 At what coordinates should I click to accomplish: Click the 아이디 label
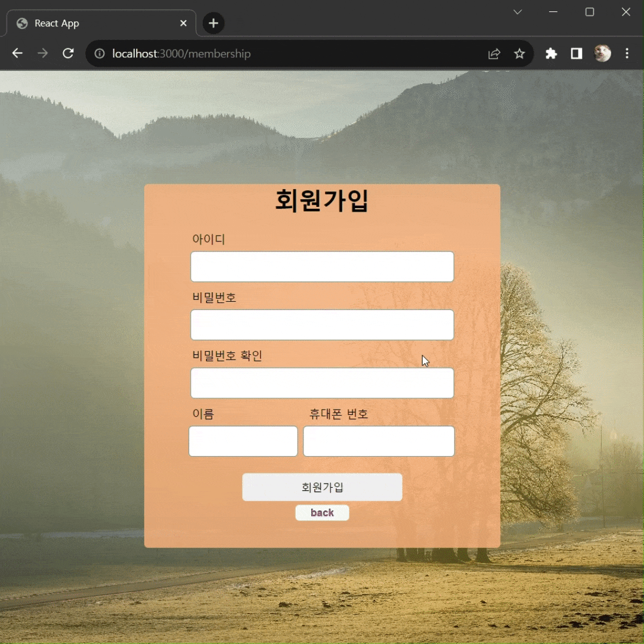tap(209, 239)
